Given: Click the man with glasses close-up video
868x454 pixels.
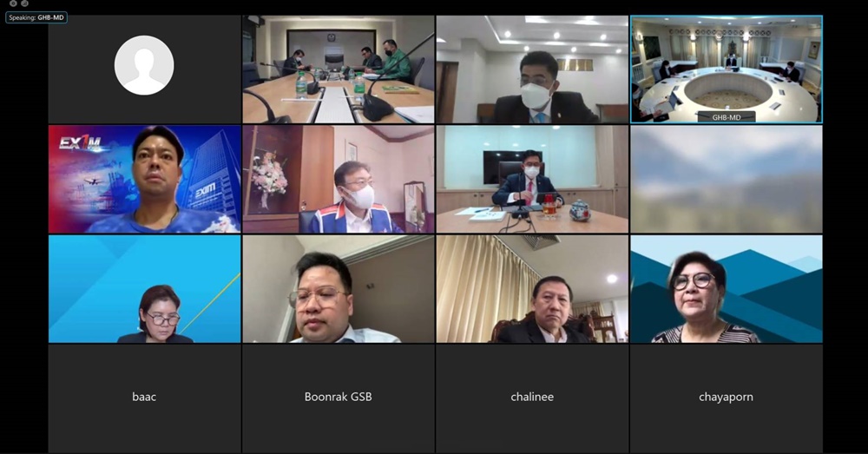Looking at the screenshot, I should (x=339, y=289).
